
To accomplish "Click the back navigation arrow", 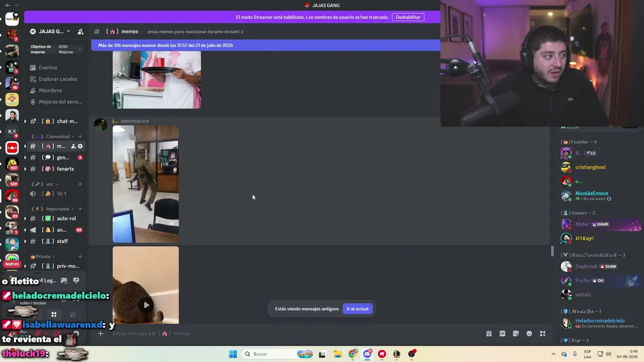I will pyautogui.click(x=8, y=5).
